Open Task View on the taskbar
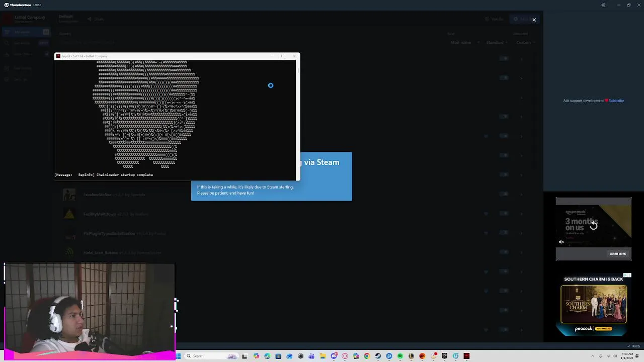Image resolution: width=644 pixels, height=362 pixels. point(245,356)
